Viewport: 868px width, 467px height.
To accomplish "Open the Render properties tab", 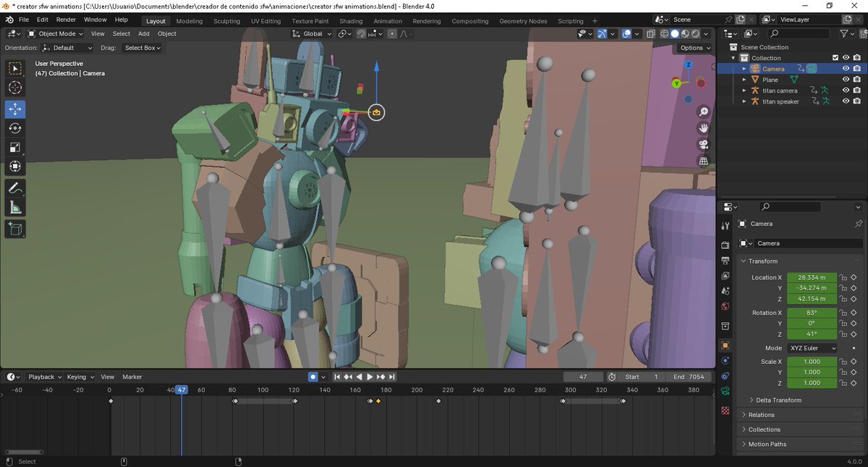I will pos(726,245).
